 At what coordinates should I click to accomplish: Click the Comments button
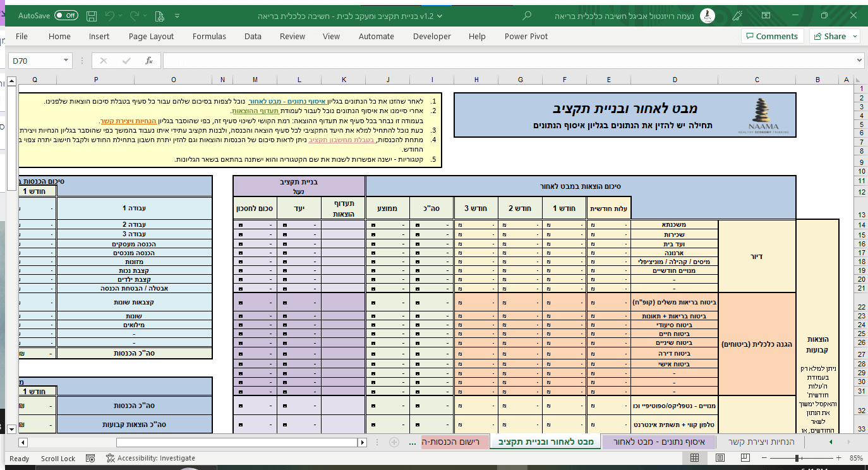tap(772, 37)
